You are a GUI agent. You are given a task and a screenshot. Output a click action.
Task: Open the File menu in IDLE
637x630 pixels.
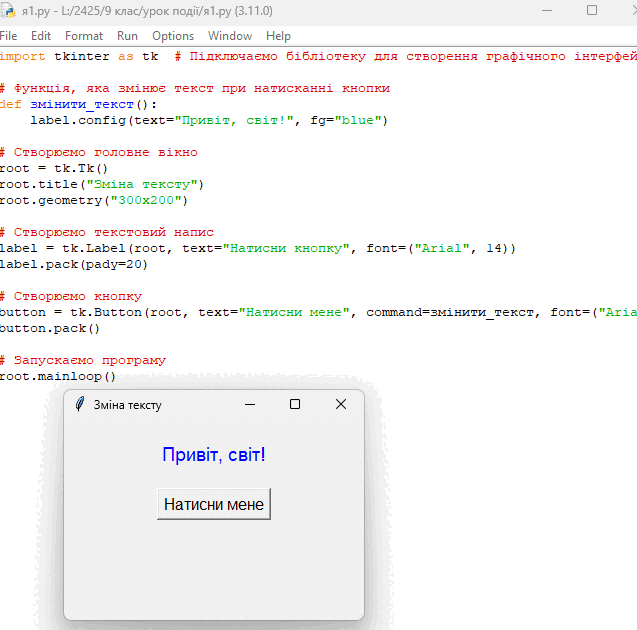[x=8, y=36]
